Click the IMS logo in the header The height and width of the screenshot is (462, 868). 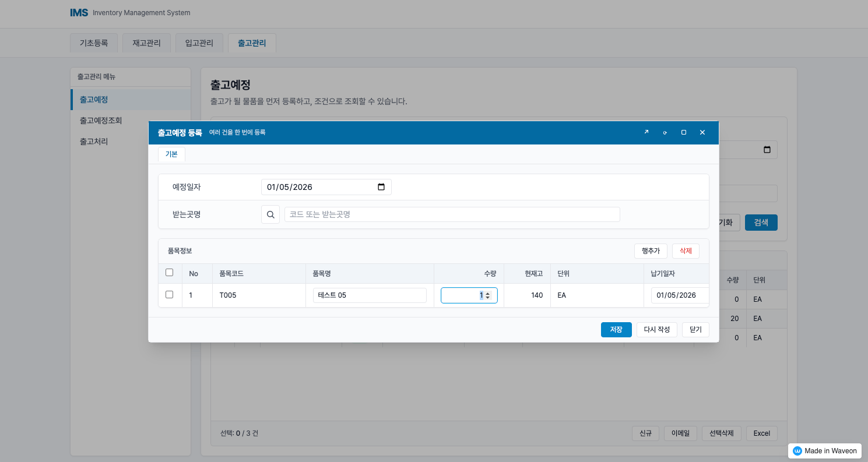coord(79,12)
